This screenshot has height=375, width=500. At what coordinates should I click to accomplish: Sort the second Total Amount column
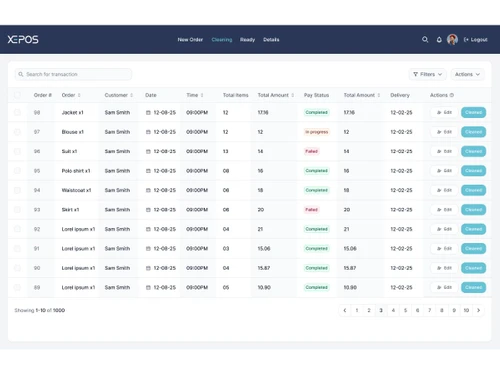[379, 95]
